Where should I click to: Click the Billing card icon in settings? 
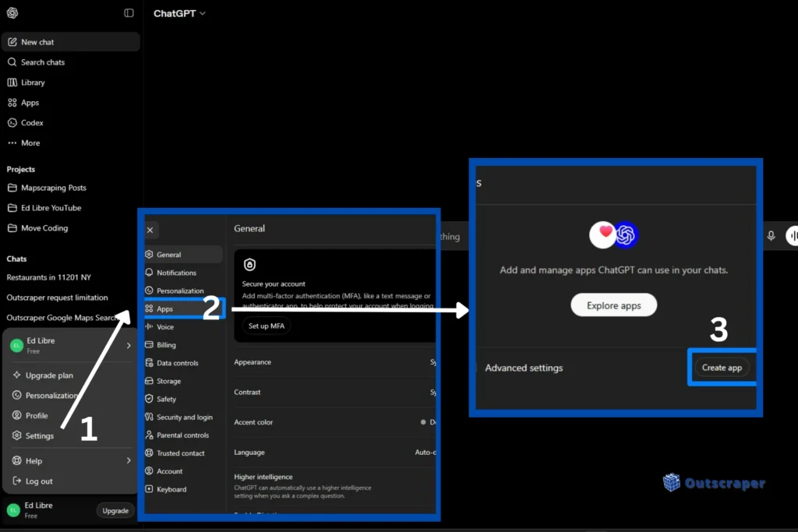(x=149, y=344)
